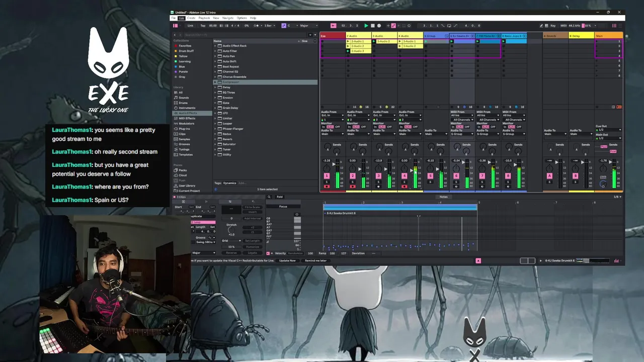Click the pink detail view toggle, bottom right

pos(478,260)
